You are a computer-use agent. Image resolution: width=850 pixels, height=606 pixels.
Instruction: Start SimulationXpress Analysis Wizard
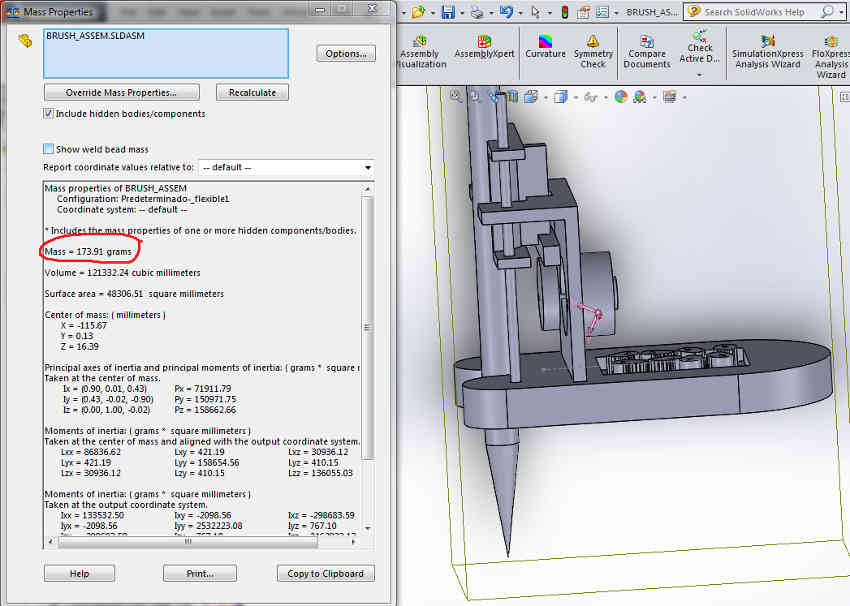767,51
